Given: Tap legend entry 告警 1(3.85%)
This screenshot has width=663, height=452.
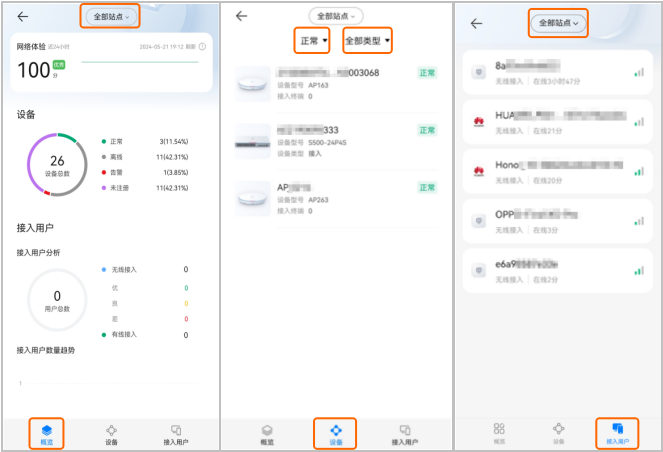Looking at the screenshot, I should [145, 173].
